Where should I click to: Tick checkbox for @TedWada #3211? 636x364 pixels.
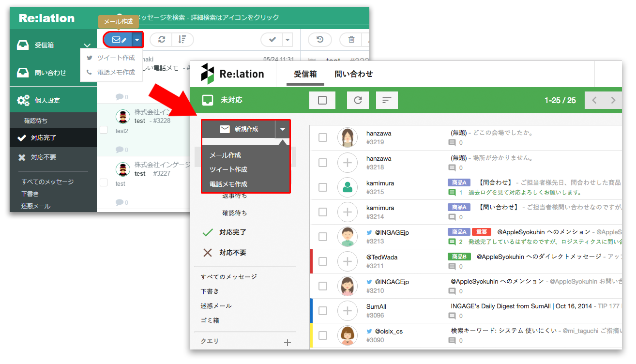(x=323, y=261)
